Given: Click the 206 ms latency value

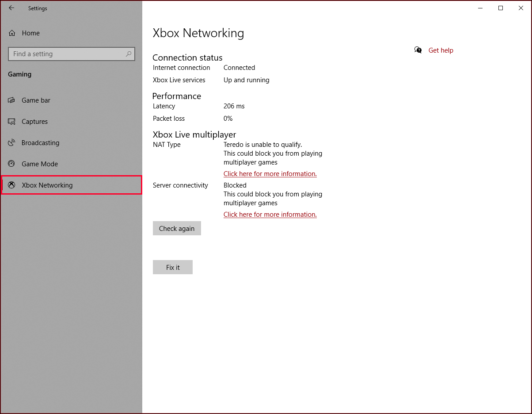Looking at the screenshot, I should tap(234, 106).
